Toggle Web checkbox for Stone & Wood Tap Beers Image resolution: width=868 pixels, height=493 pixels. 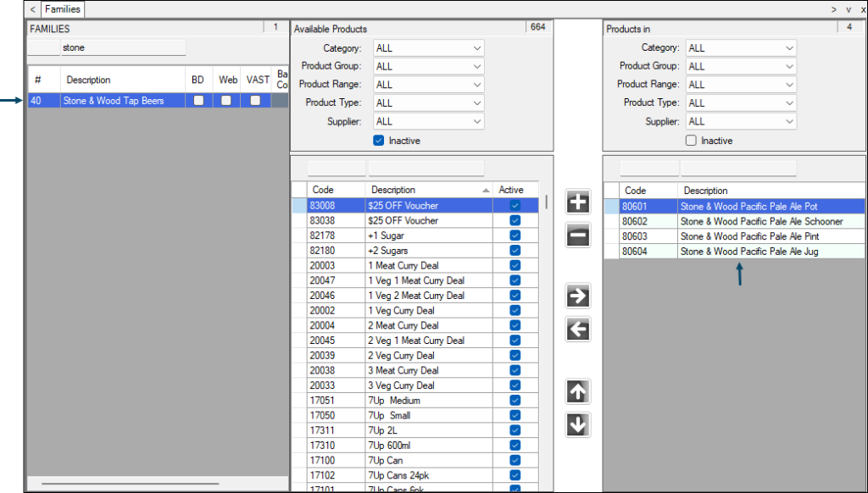[x=226, y=101]
